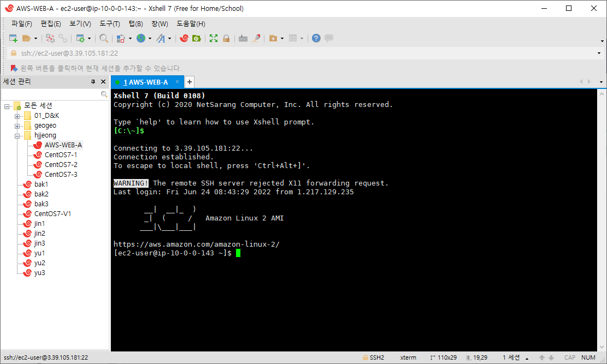Expand the 01_D&K folder
Viewport: 607px width, 364px height.
click(17, 116)
